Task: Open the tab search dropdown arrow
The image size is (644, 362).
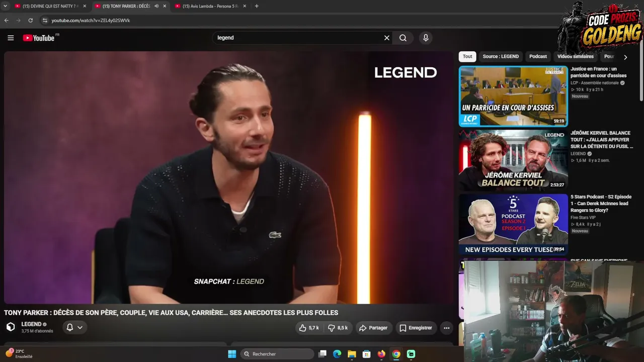Action: click(5, 6)
